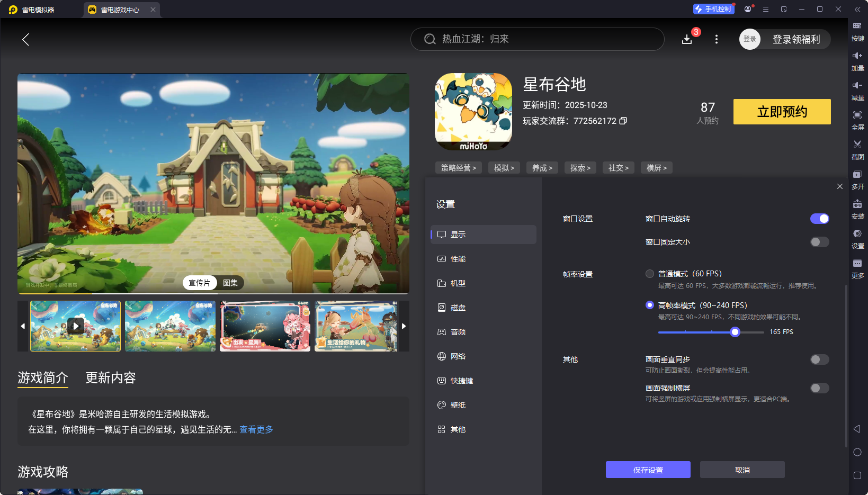Image resolution: width=868 pixels, height=495 pixels.
Task: Open 设置 from the right sidebar
Action: coord(857,239)
